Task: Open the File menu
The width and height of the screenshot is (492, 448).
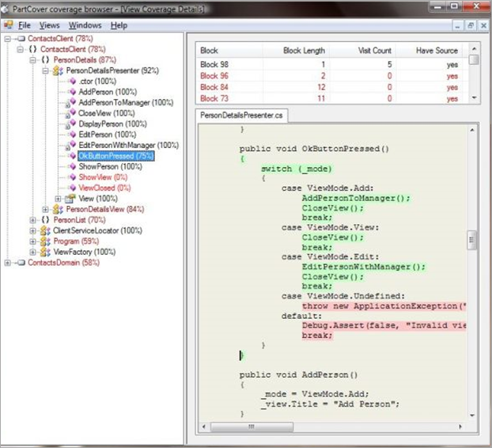Action: tap(24, 25)
